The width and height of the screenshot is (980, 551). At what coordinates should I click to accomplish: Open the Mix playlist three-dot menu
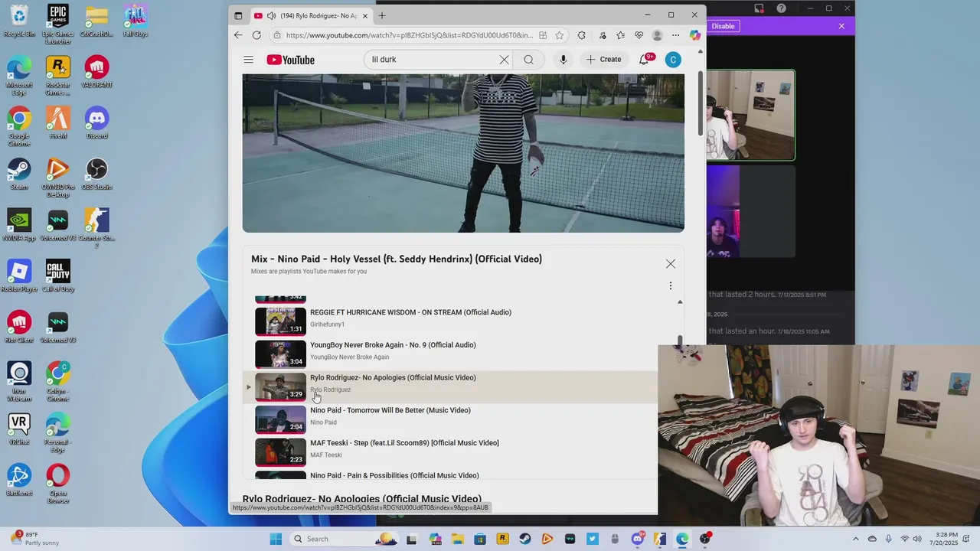pyautogui.click(x=671, y=285)
